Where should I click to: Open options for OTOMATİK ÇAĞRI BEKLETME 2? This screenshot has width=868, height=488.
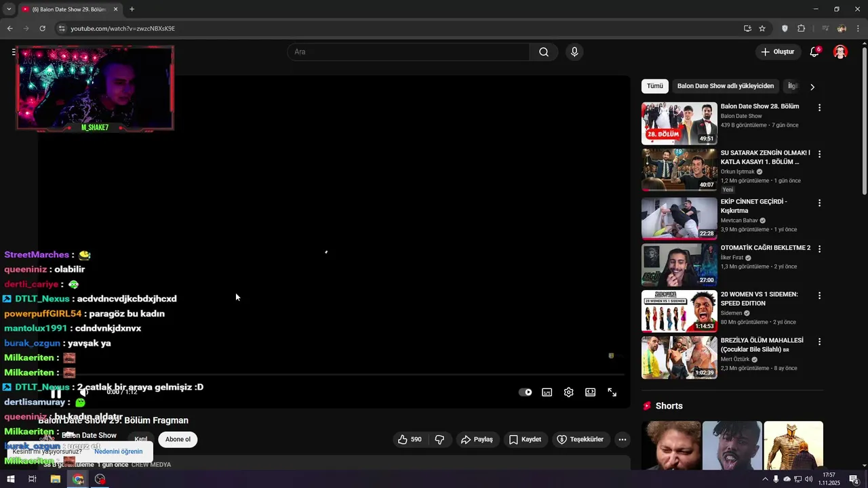coord(819,249)
